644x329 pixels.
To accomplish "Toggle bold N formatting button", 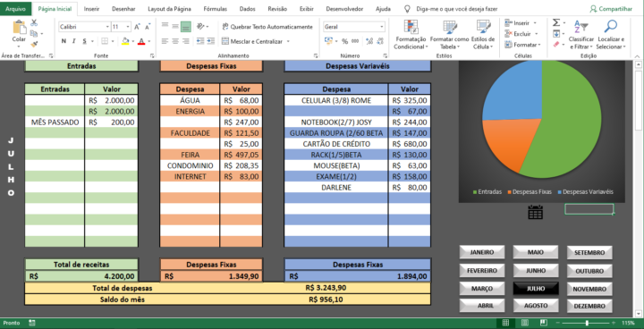I will [x=64, y=41].
